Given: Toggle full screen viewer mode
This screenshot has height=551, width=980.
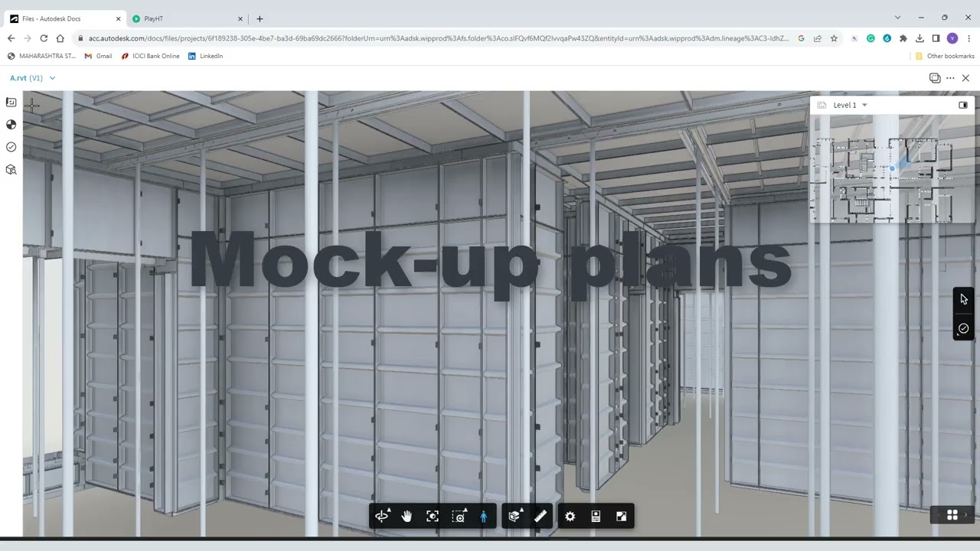Looking at the screenshot, I should [x=621, y=517].
